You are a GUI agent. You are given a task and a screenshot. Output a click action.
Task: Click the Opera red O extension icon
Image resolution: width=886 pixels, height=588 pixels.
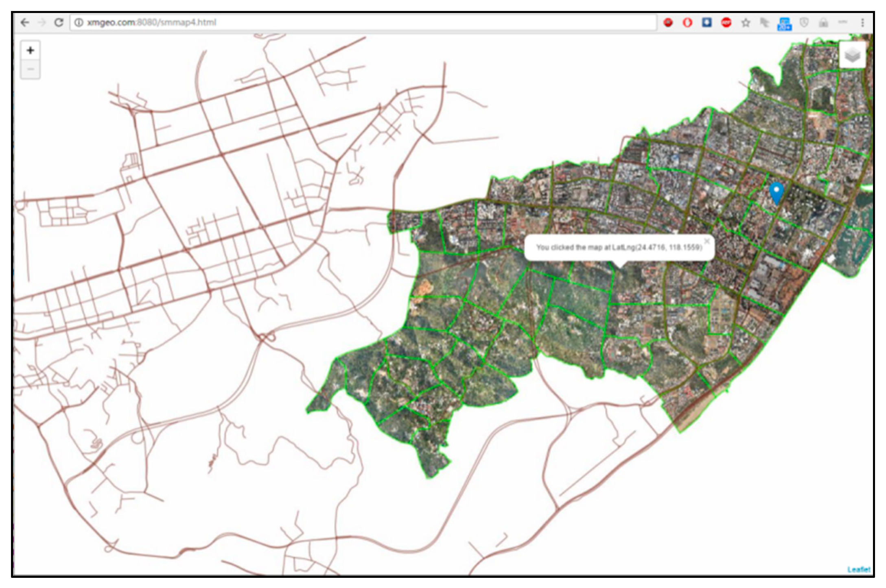687,23
